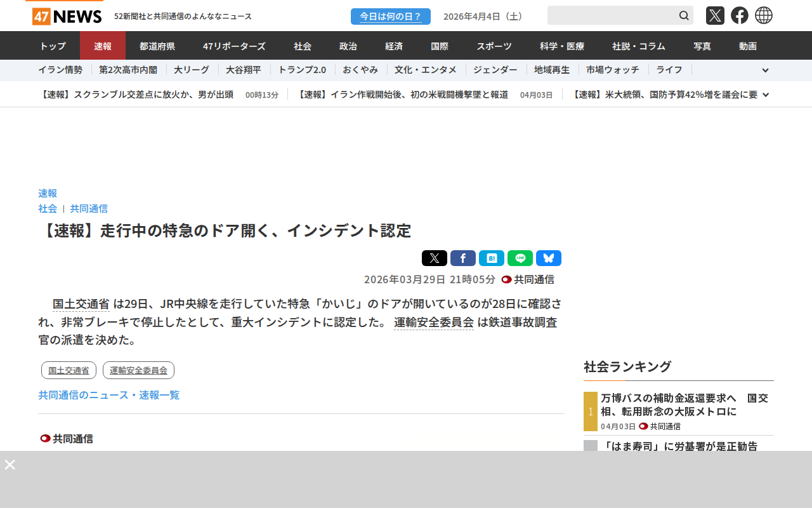Open 大リーグ topic link
The width and height of the screenshot is (812, 508).
192,70
